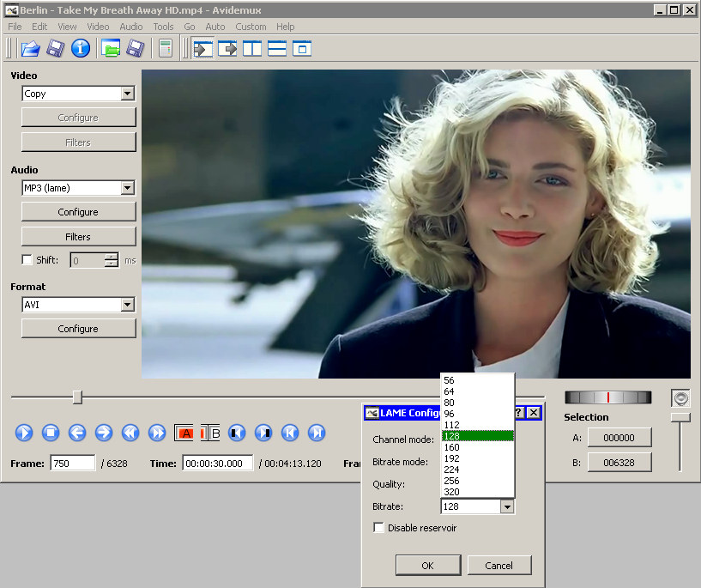Choose 64 in bitrate list

click(x=477, y=391)
